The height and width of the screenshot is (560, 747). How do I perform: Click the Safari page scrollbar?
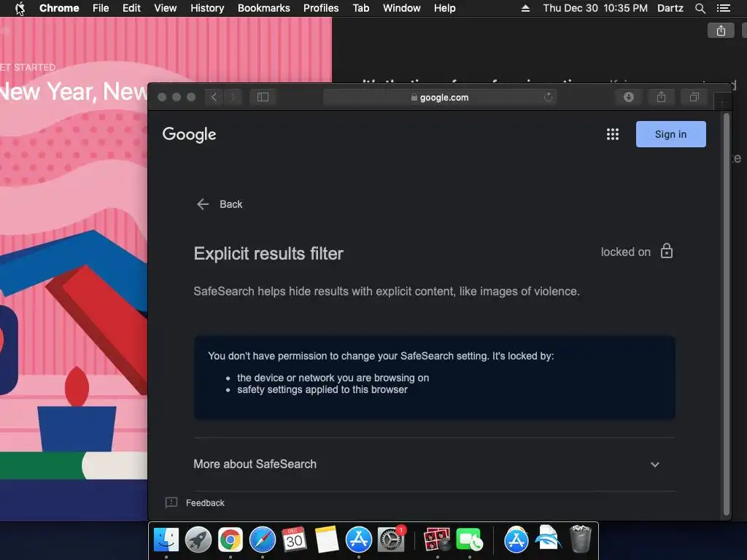[x=726, y=314]
